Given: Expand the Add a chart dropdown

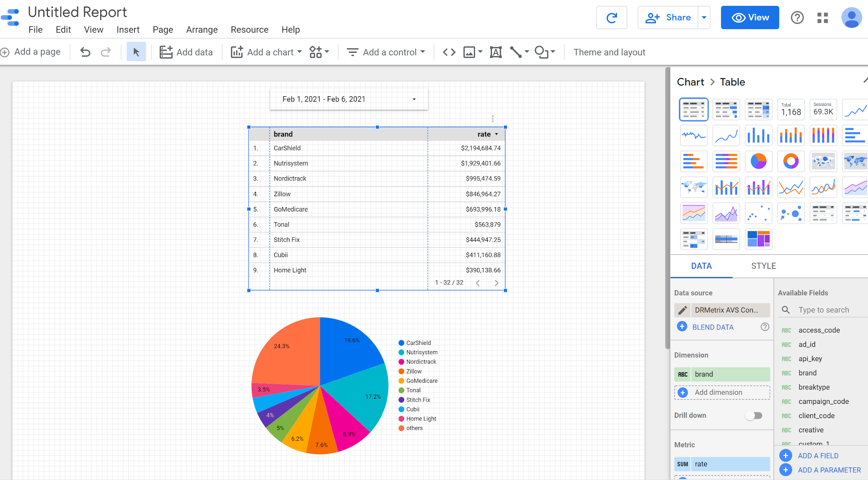Looking at the screenshot, I should click(300, 52).
